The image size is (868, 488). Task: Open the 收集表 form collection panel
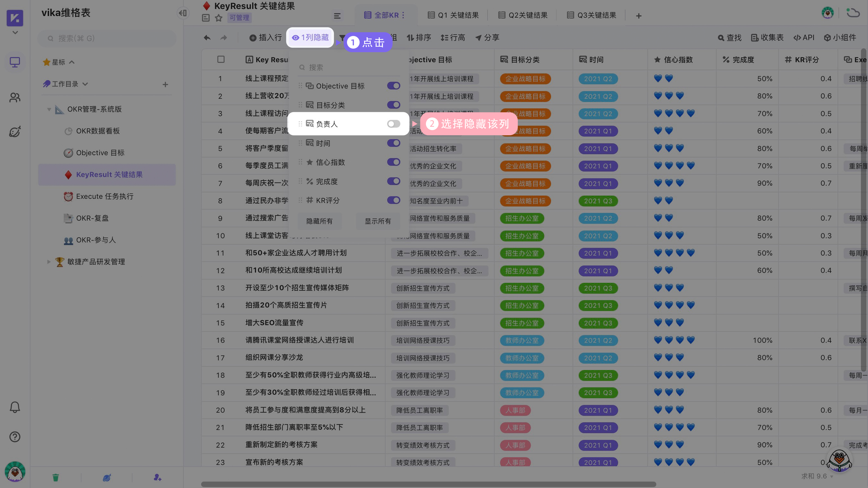click(767, 38)
